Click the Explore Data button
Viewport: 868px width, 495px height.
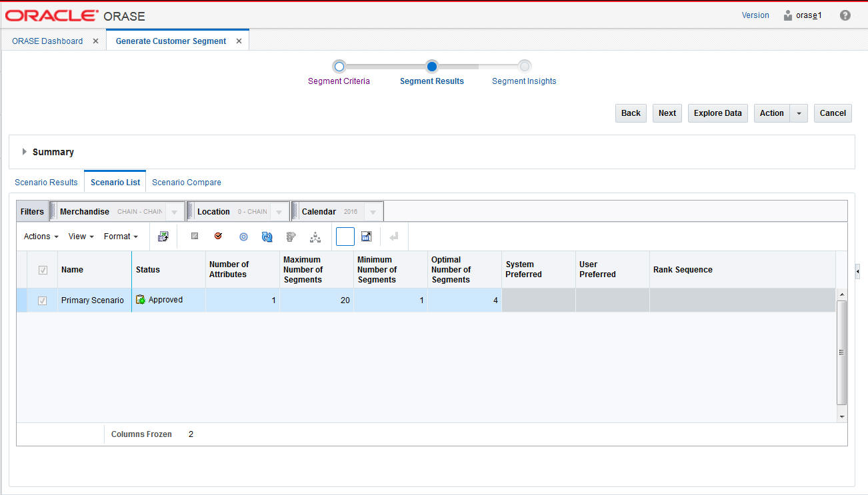[x=718, y=113]
